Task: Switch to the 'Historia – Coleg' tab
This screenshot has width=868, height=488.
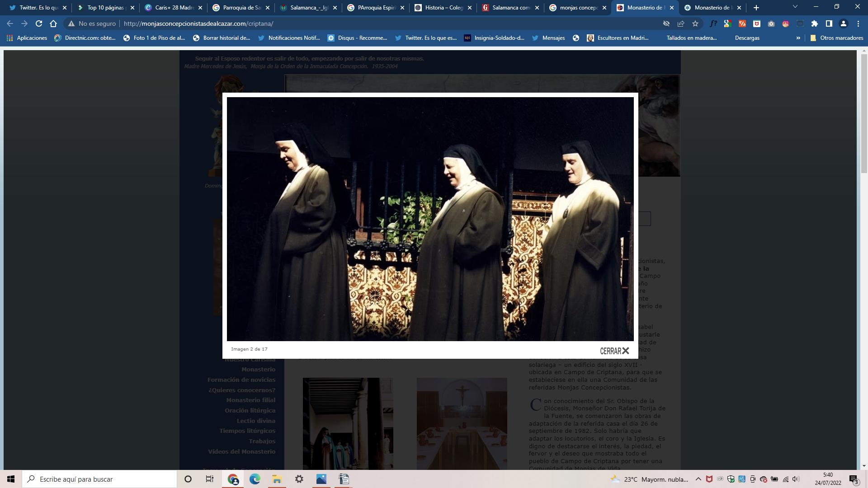Action: coord(443,8)
